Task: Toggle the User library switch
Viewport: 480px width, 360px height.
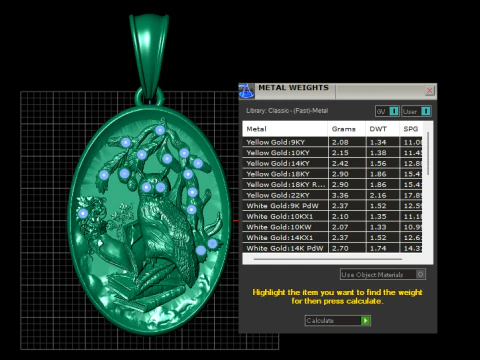Action: click(416, 111)
